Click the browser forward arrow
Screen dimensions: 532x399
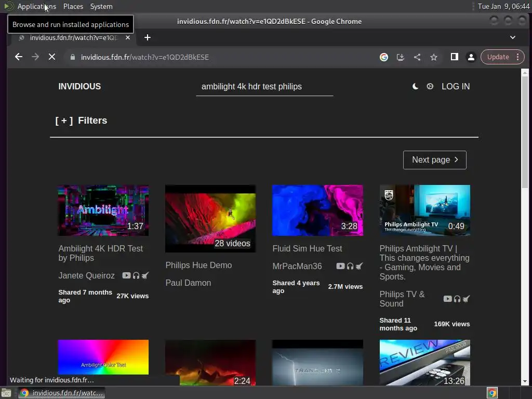[35, 57]
